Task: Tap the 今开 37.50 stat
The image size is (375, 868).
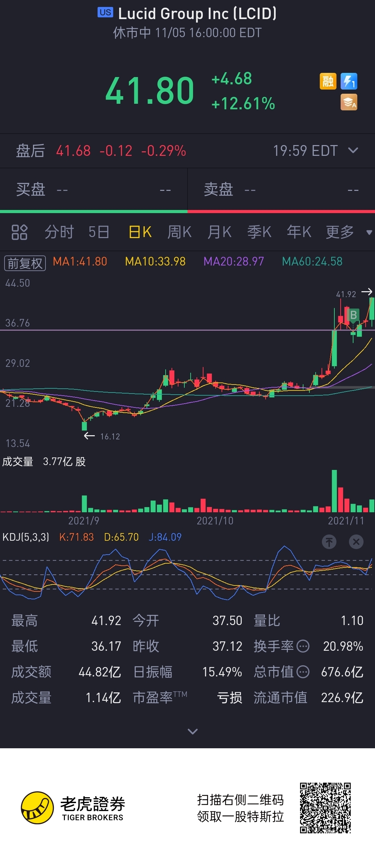Action: point(187,621)
